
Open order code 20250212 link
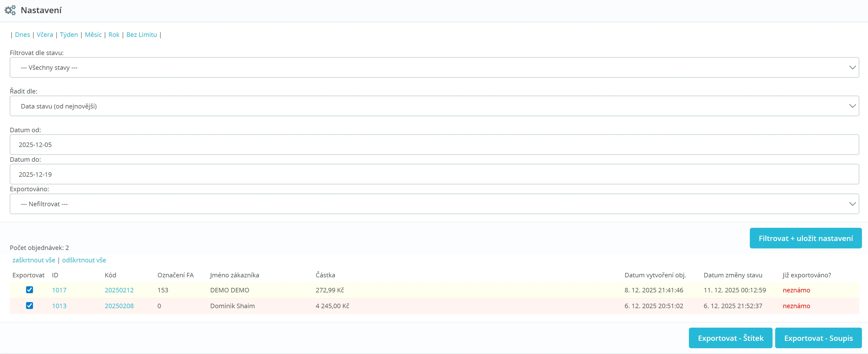[119, 290]
